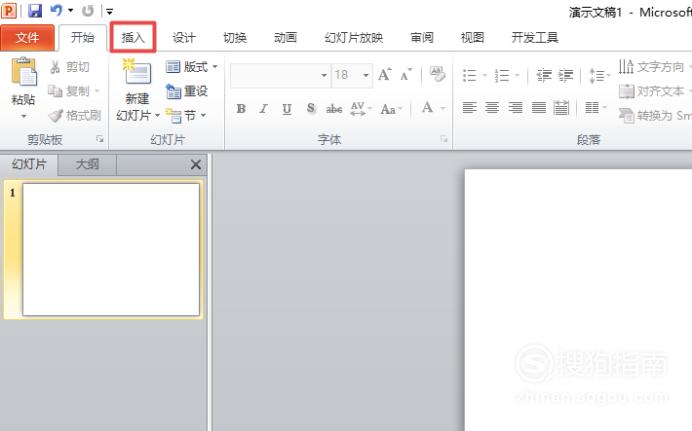Viewport: 692px width, 431px height.
Task: Click the 格式刷 format painter
Action: click(x=75, y=116)
